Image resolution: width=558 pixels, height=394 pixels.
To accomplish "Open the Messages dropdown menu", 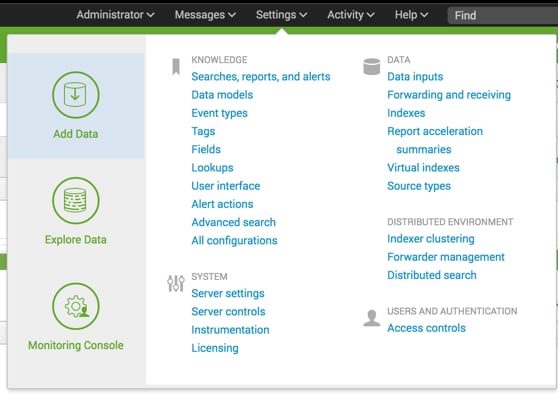I will tap(205, 15).
